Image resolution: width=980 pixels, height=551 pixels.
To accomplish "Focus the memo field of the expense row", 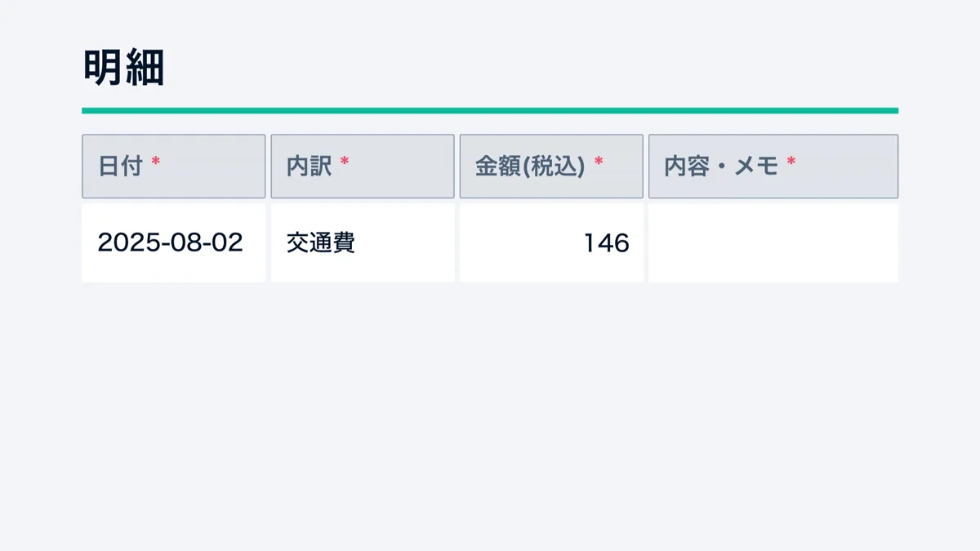I will pos(773,242).
